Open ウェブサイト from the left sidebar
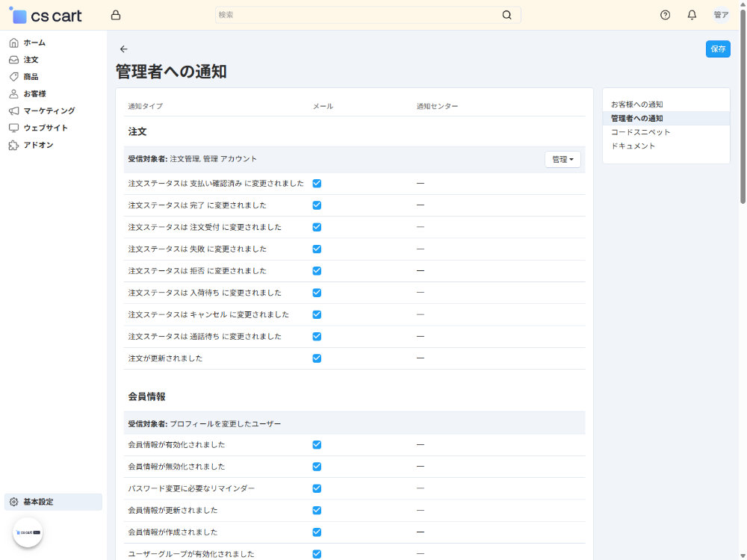Viewport: 747px width, 560px height. (15, 128)
